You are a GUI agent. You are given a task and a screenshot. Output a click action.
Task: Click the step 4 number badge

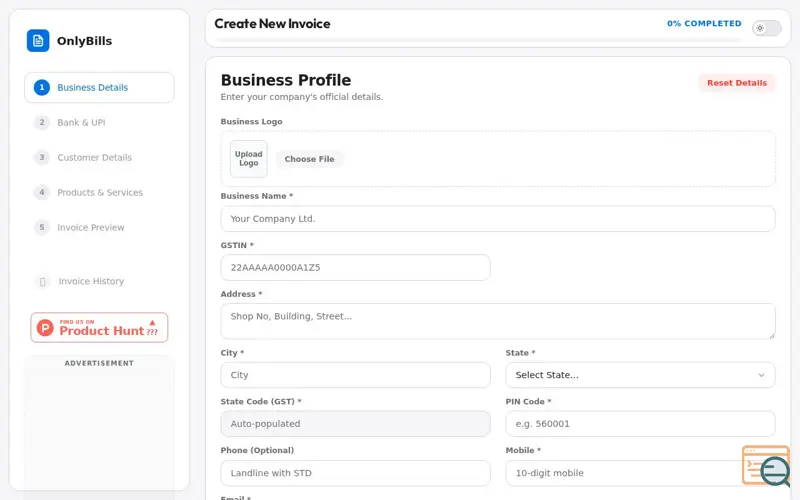(42, 192)
